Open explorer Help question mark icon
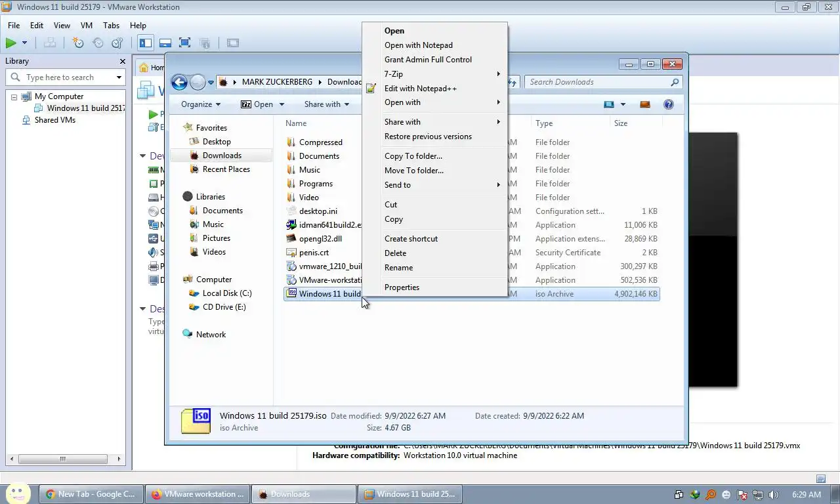The image size is (840, 504). click(x=669, y=104)
